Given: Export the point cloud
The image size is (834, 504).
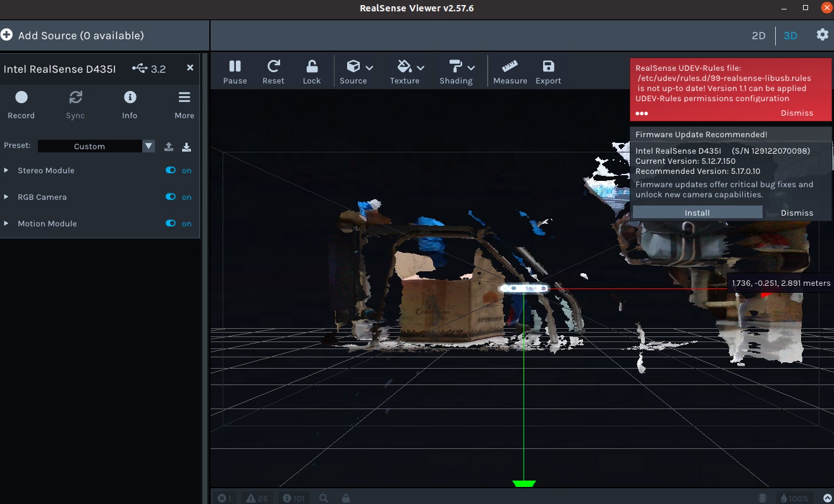Looking at the screenshot, I should 548,71.
